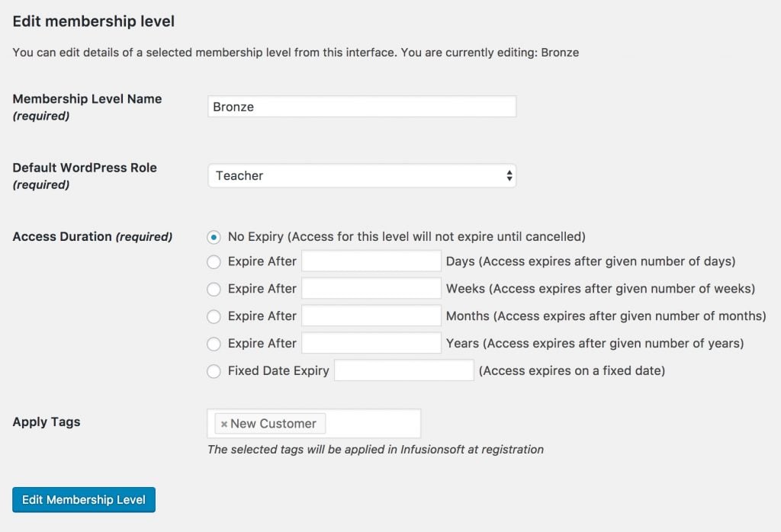Click the New Customer tag label
Image resolution: width=781 pixels, height=532 pixels.
pyautogui.click(x=273, y=424)
